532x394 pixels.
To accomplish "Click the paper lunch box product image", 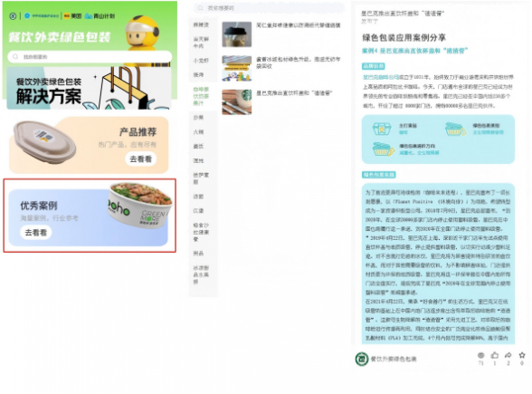I will 44,142.
